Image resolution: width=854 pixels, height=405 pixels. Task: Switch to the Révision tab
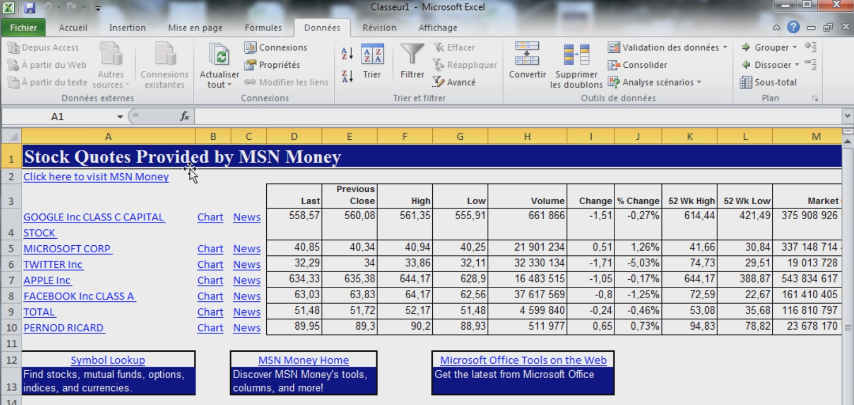point(379,28)
